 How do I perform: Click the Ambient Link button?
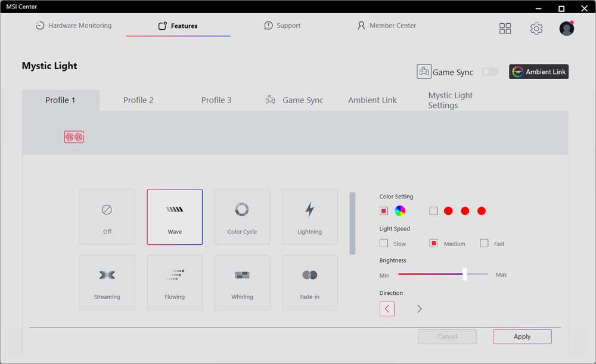click(x=539, y=72)
